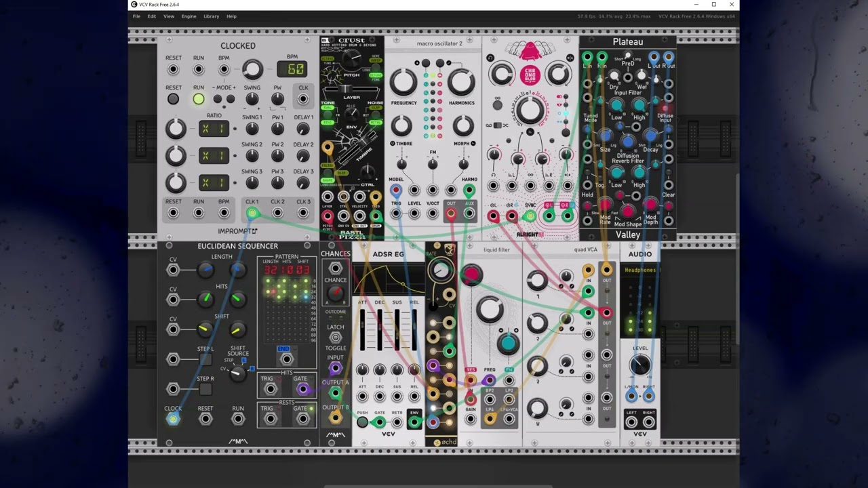Click the SYNC jack on Chronoblob

tap(530, 216)
